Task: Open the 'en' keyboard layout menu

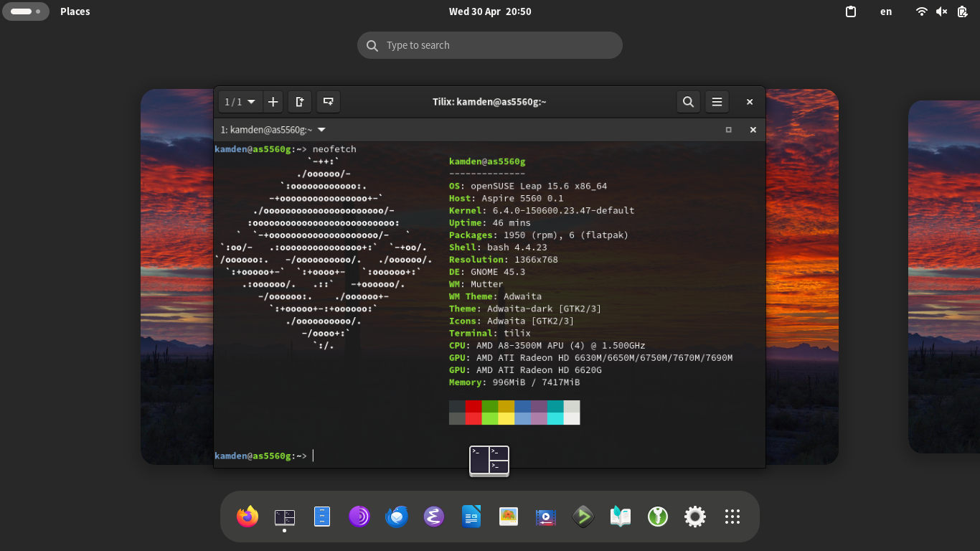Action: click(x=886, y=11)
